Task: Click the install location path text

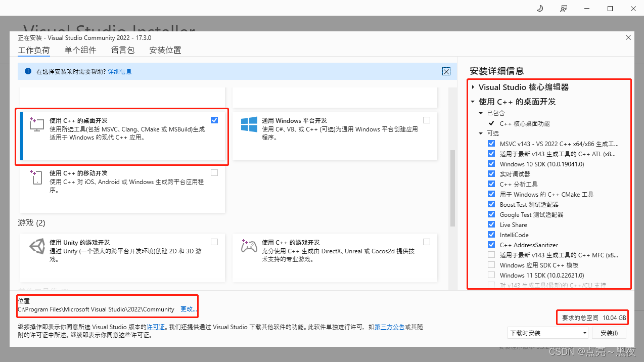Action: click(96, 309)
